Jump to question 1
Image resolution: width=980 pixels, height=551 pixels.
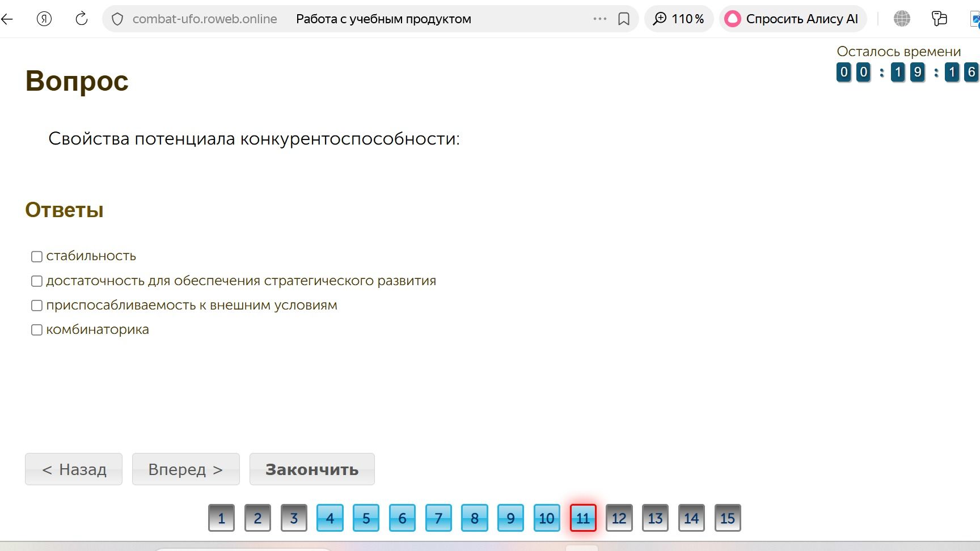pyautogui.click(x=221, y=518)
